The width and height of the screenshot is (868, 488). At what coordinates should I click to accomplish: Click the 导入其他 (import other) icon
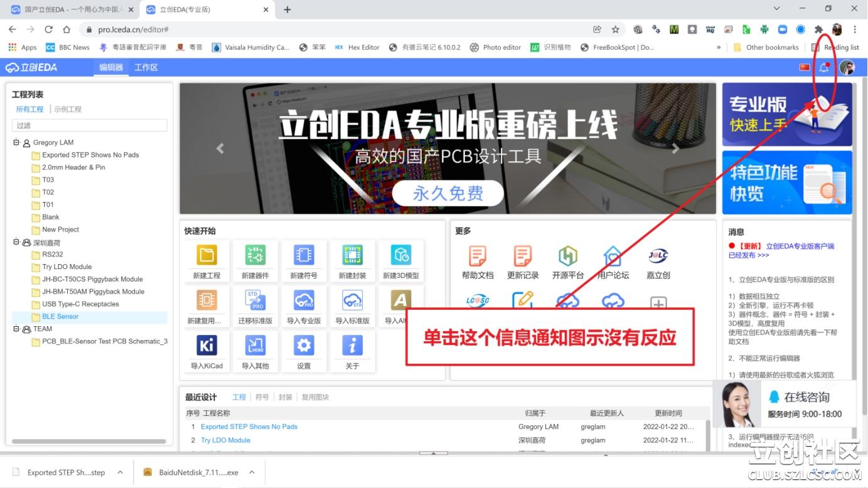pos(255,346)
